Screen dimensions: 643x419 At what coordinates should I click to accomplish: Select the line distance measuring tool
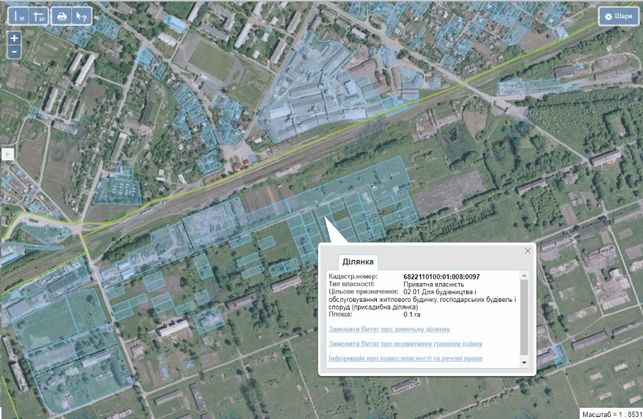pos(19,16)
